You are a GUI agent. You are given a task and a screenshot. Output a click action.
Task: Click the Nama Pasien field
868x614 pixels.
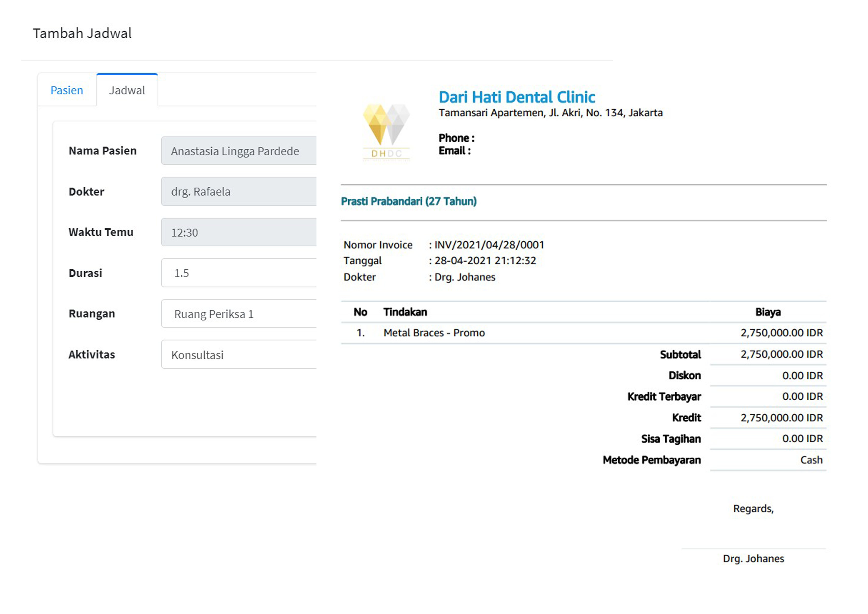coord(239,151)
